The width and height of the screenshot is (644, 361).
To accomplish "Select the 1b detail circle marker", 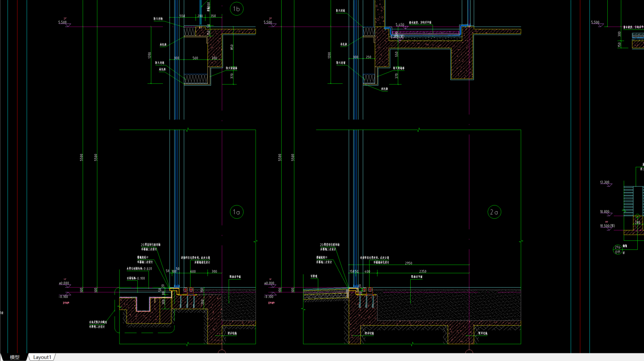I will click(237, 9).
